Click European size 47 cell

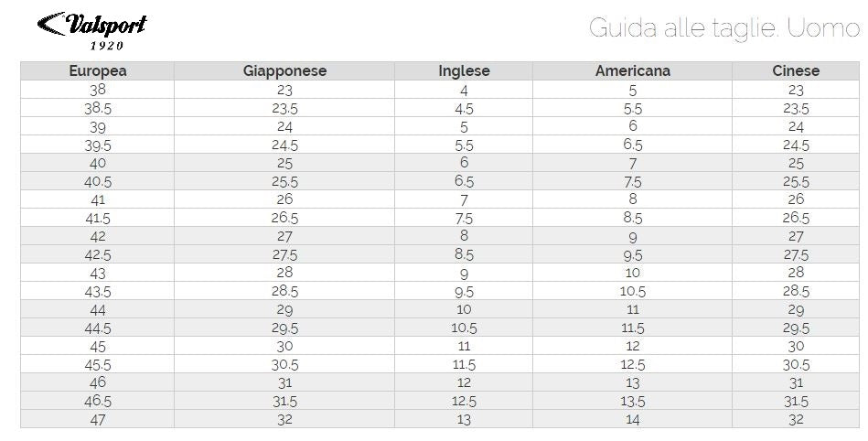[98, 419]
